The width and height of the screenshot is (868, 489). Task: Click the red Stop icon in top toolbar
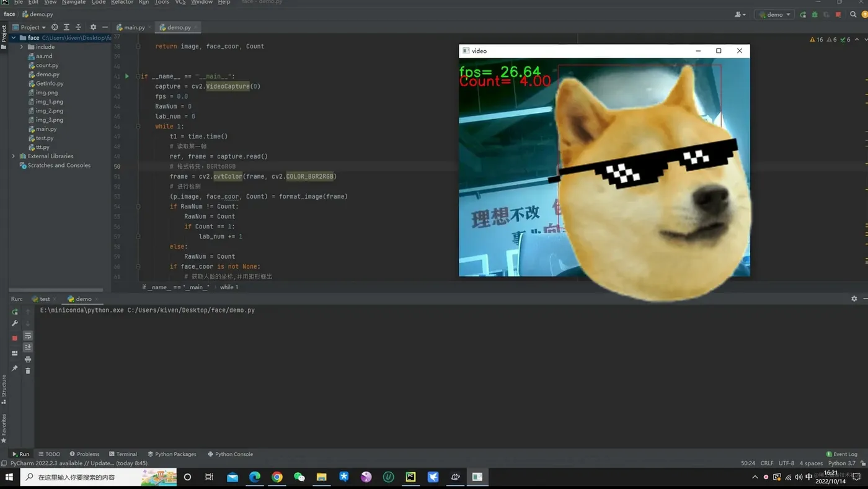tap(838, 14)
